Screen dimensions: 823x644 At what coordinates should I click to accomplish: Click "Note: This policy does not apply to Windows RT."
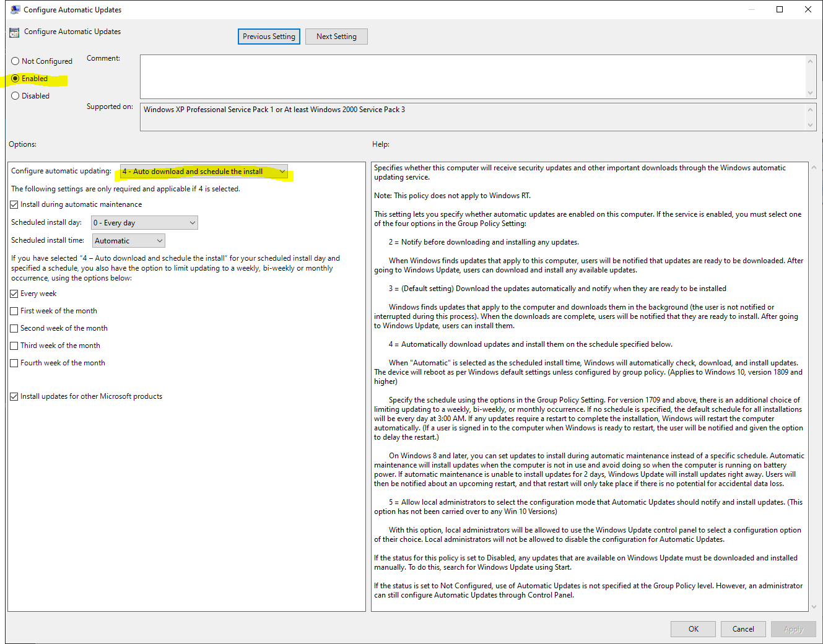pyautogui.click(x=452, y=196)
